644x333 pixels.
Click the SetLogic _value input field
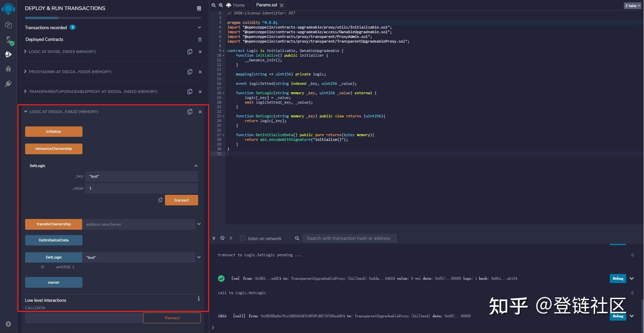coord(141,188)
